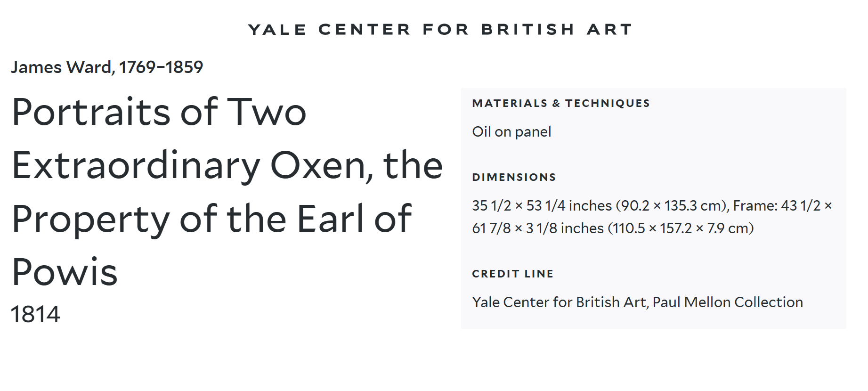
Task: Click the date 1814
Action: [x=35, y=314]
